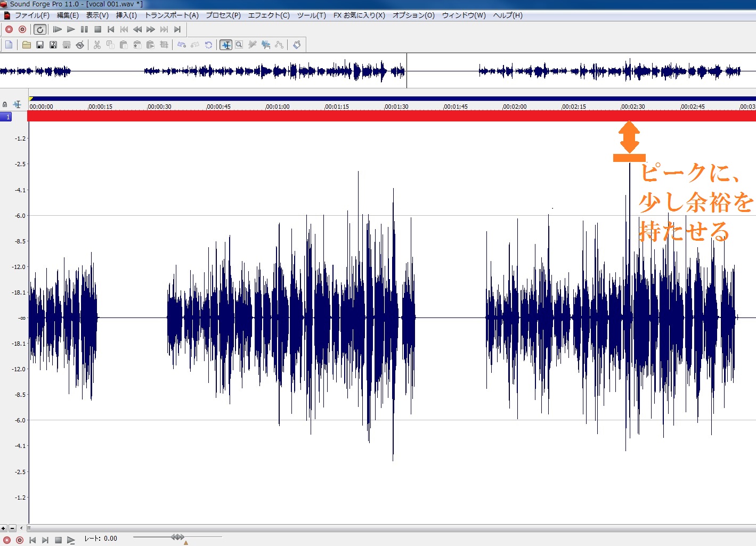Open the トランスポート(A) menu
This screenshot has width=756, height=546.
(172, 15)
